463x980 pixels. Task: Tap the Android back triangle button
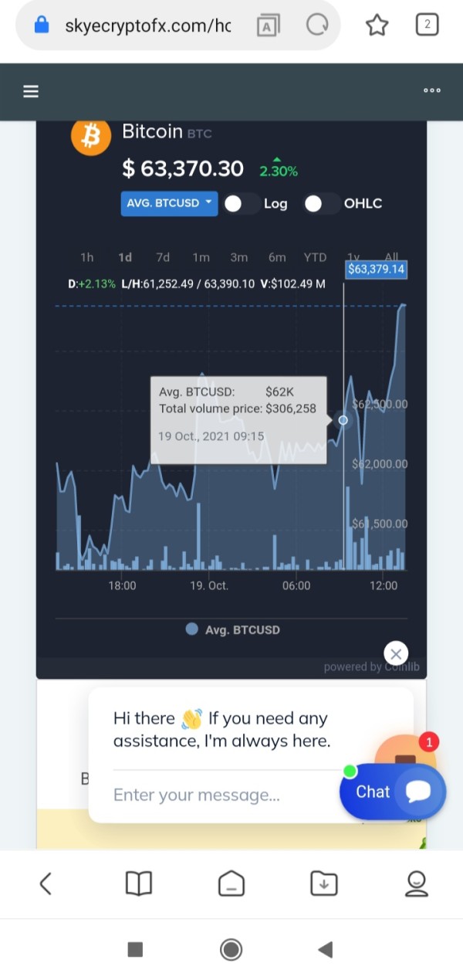coord(326,949)
